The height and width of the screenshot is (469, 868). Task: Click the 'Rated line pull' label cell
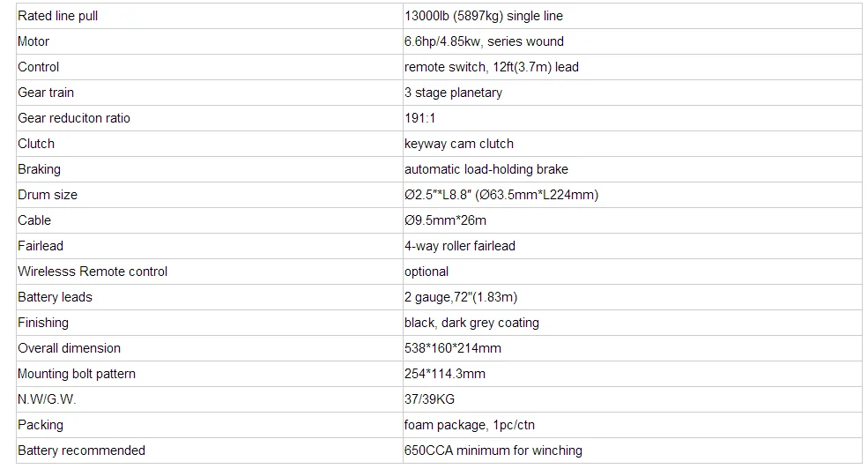click(209, 16)
